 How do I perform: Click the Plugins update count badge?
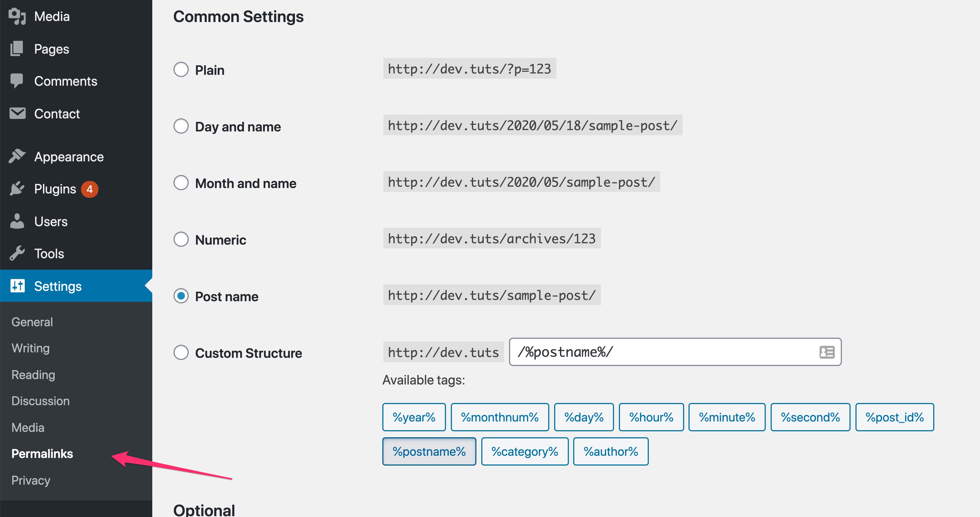coord(89,189)
